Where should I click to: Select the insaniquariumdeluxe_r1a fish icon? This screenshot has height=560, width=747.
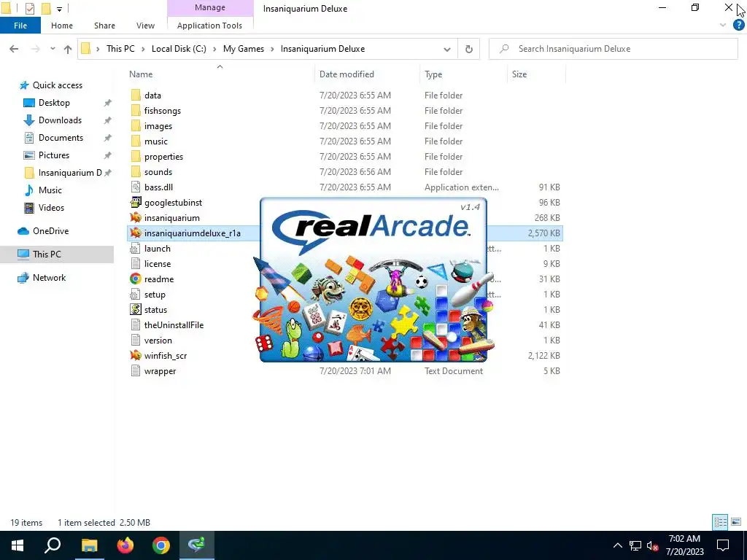click(x=136, y=233)
